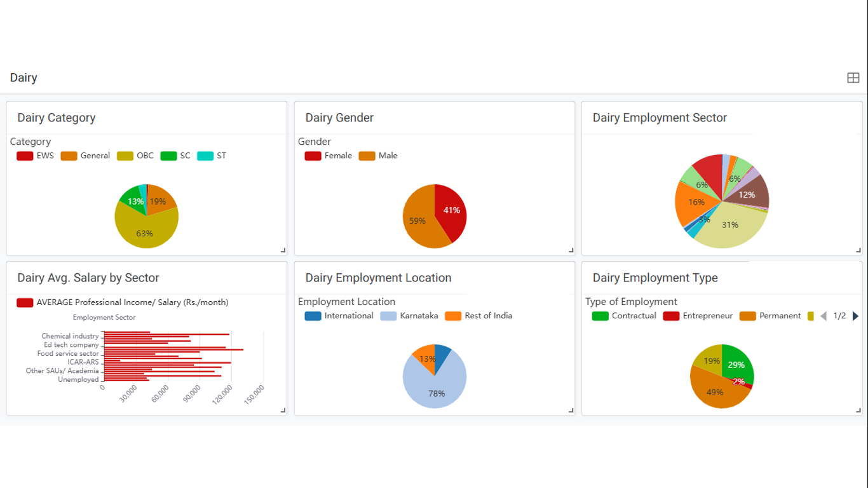This screenshot has width=868, height=488.
Task: Click the Dairy Employment Sector title
Action: pos(660,118)
